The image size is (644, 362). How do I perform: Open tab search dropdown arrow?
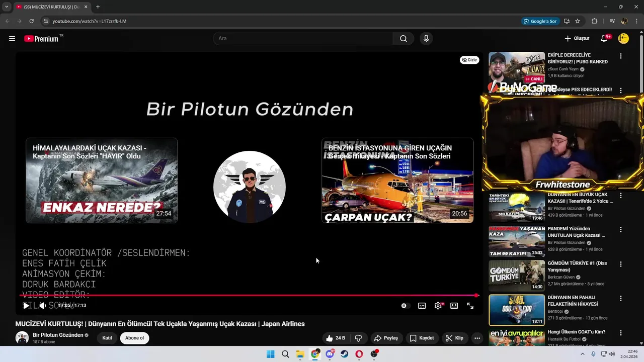coord(6,7)
